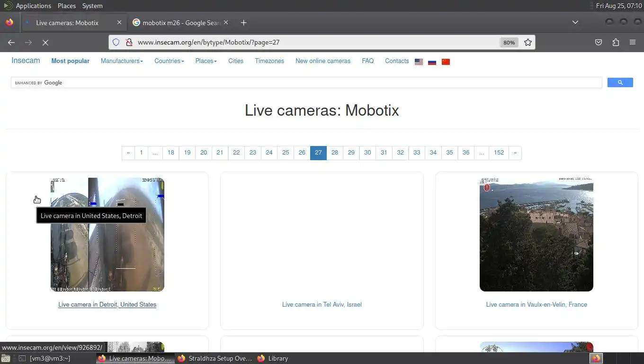Image resolution: width=644 pixels, height=364 pixels.
Task: Click the Google search input field
Action: 306,82
